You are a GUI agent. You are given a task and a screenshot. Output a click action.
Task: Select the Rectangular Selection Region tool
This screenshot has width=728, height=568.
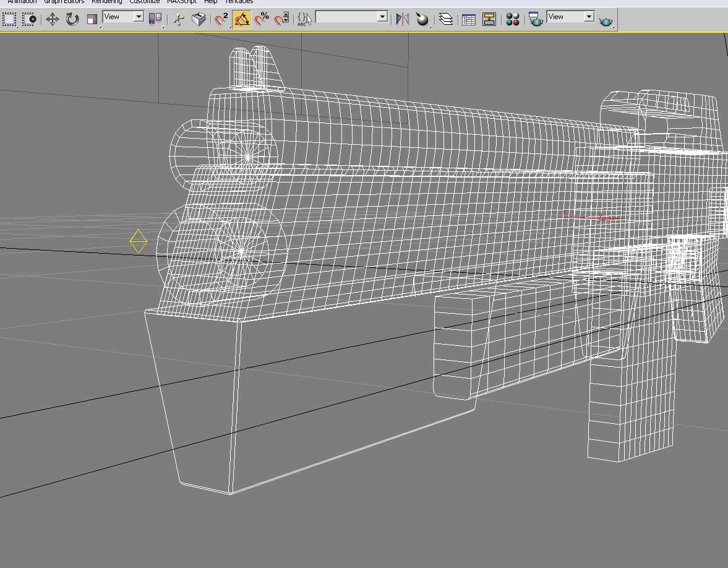[x=9, y=20]
